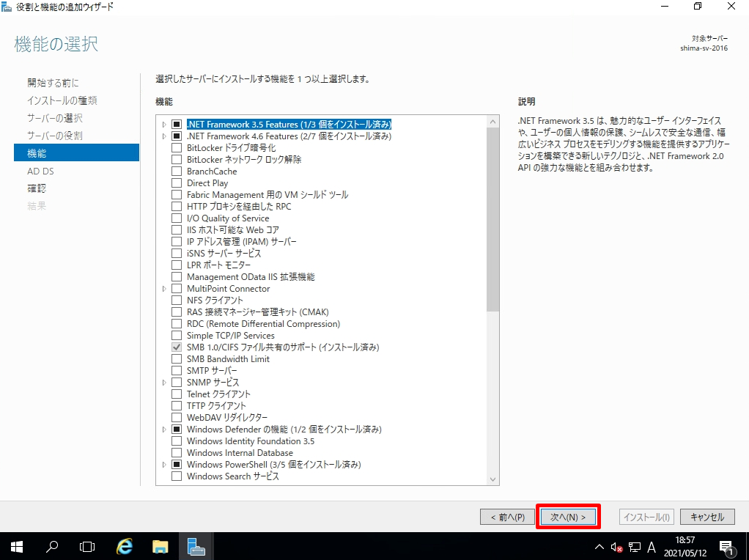This screenshot has height=560, width=749.
Task: Open Action Center notifications icon
Action: click(726, 548)
